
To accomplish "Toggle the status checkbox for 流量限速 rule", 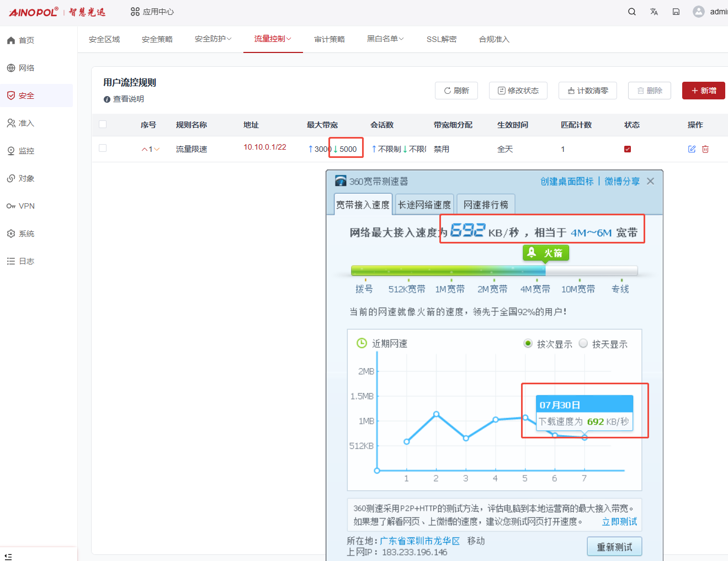I will point(628,149).
